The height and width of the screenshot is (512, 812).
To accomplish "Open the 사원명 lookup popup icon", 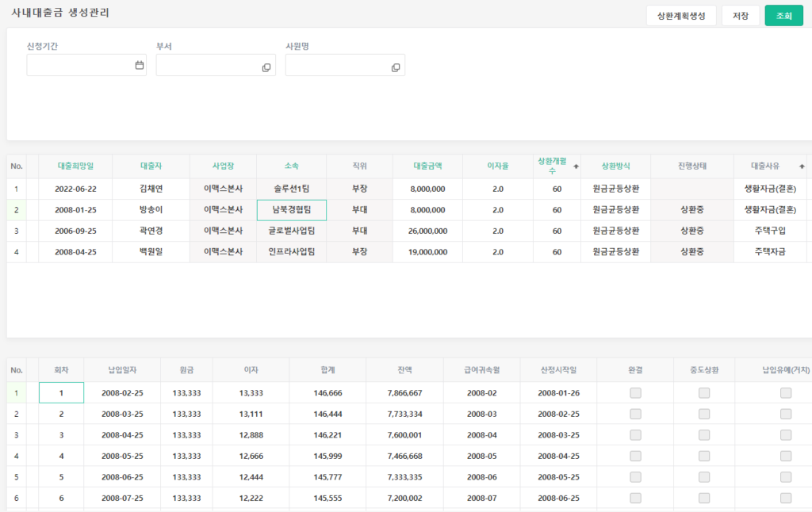I will click(x=396, y=67).
